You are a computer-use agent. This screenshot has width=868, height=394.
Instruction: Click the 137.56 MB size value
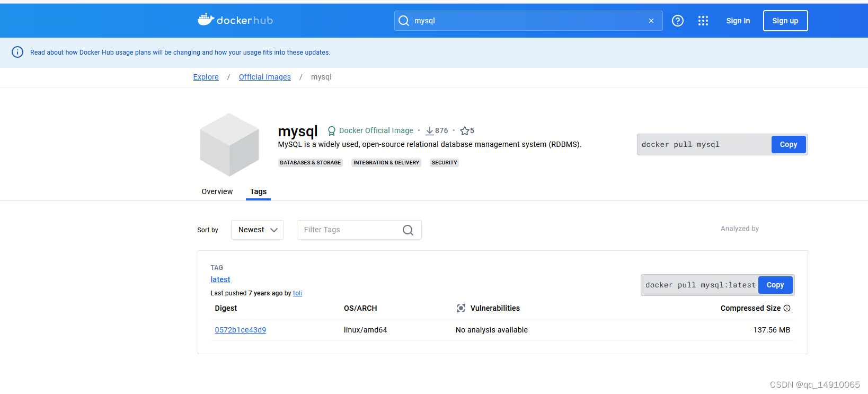(x=772, y=330)
